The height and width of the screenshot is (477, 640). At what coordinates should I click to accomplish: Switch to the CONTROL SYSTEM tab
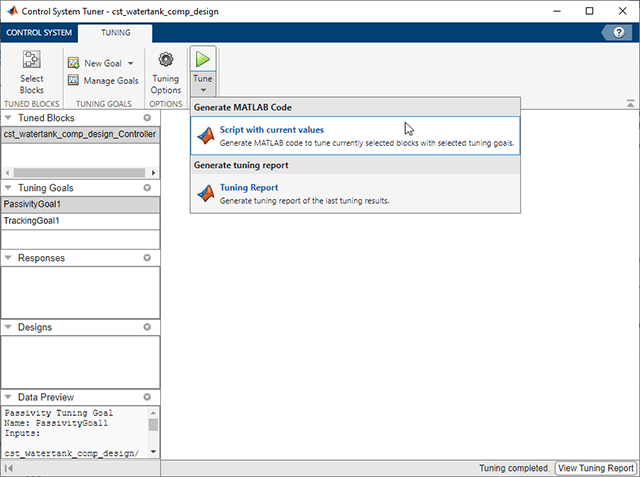pyautogui.click(x=39, y=33)
